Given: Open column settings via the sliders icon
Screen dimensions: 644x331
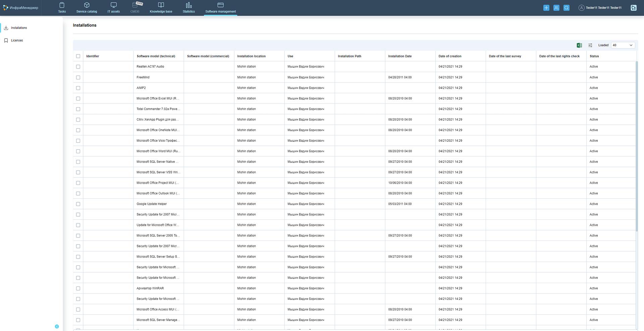Looking at the screenshot, I should click(590, 45).
